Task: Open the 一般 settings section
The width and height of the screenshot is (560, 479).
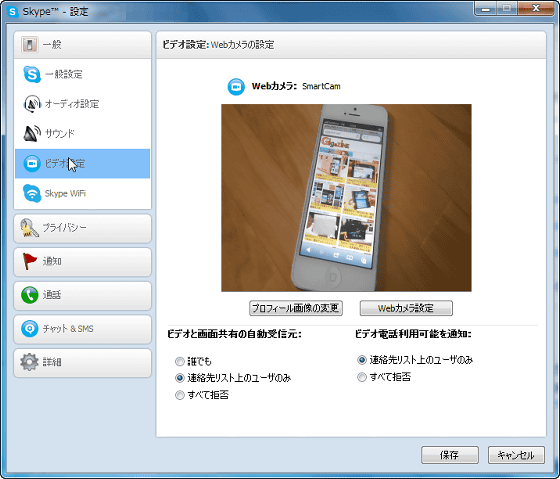Action: tap(82, 45)
